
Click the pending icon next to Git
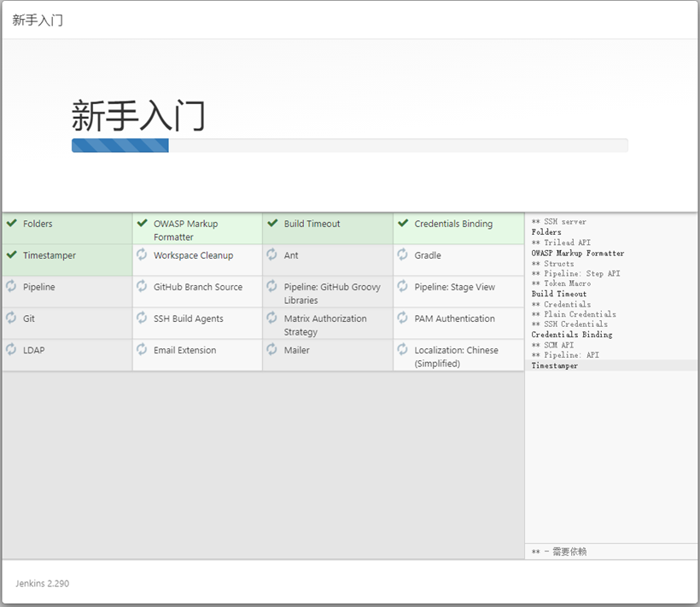point(11,318)
